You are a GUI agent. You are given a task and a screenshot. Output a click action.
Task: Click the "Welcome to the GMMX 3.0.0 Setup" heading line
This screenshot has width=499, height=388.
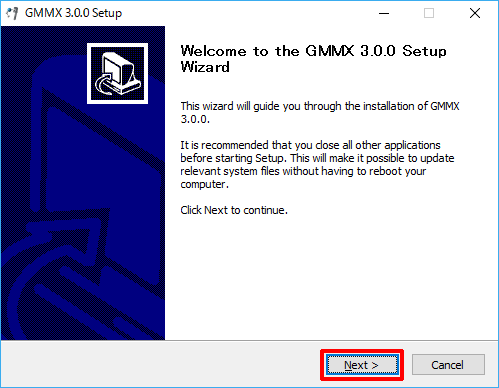click(x=313, y=51)
